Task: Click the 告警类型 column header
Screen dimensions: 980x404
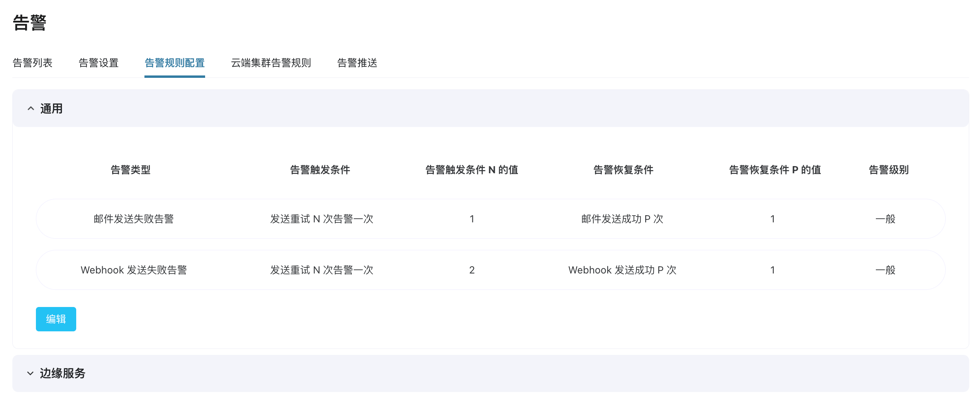Action: pyautogui.click(x=130, y=170)
